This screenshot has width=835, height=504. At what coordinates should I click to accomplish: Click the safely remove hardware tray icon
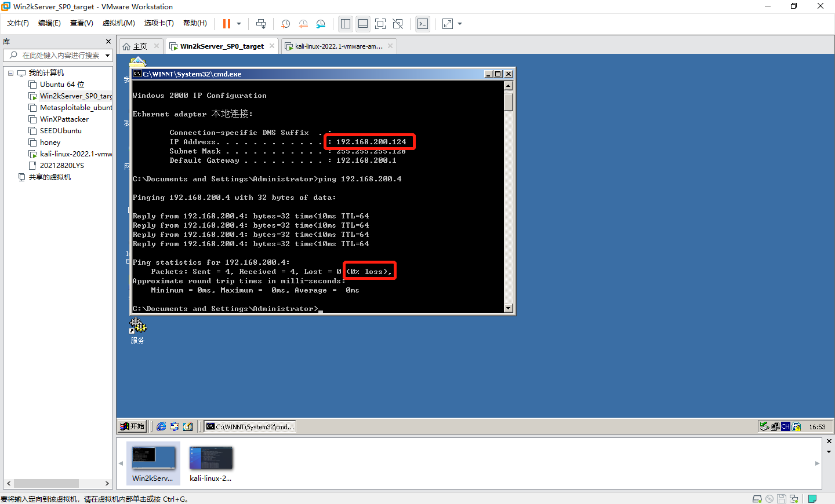coord(764,426)
